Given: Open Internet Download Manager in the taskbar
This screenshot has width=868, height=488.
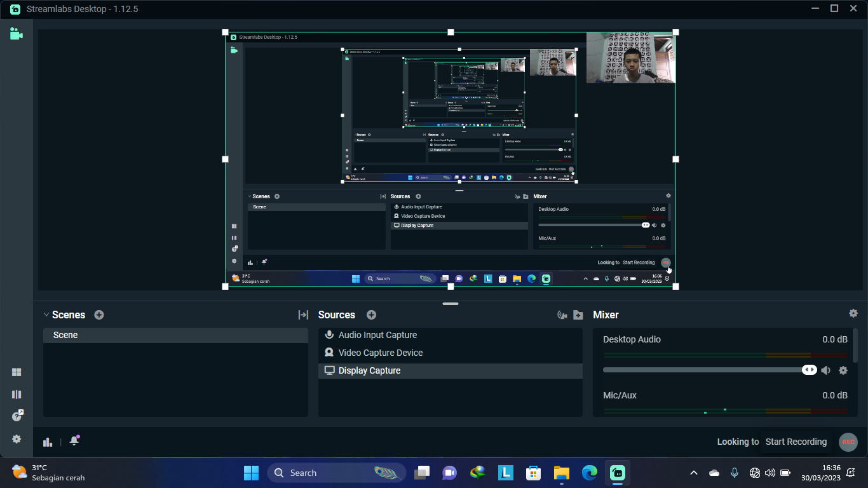Looking at the screenshot, I should coord(478,473).
